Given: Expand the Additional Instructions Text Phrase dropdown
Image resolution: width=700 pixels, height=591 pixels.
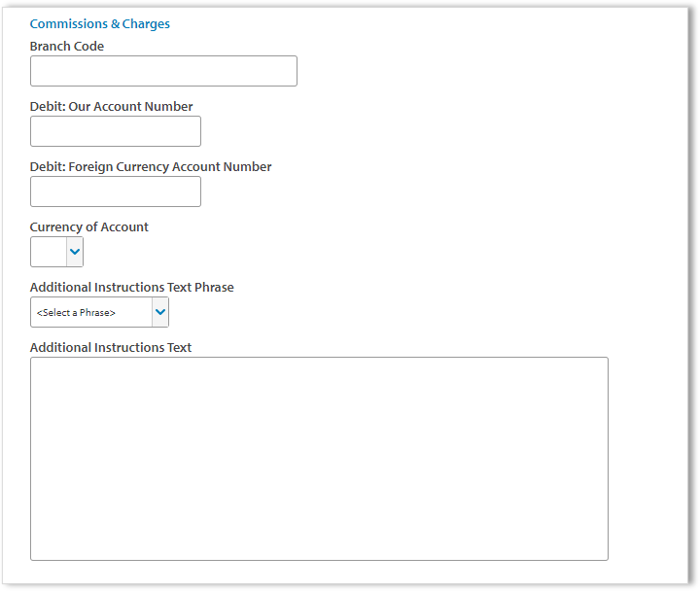Looking at the screenshot, I should coord(99,312).
